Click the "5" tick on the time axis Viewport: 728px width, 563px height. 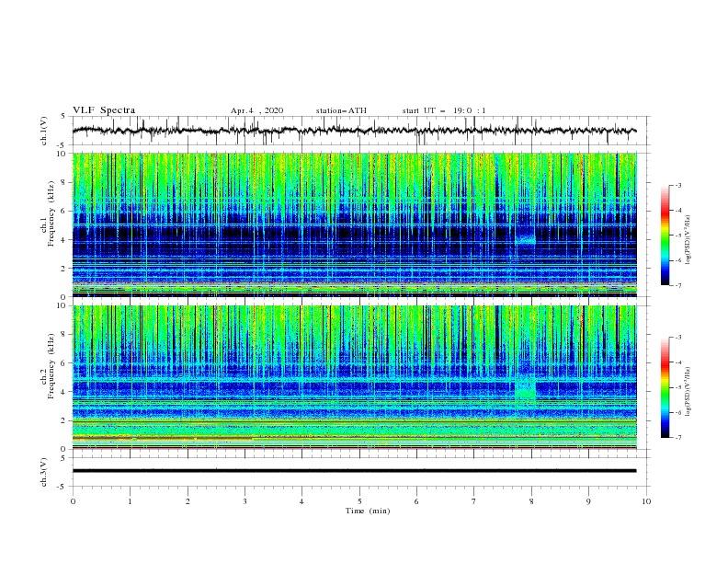pyautogui.click(x=359, y=501)
